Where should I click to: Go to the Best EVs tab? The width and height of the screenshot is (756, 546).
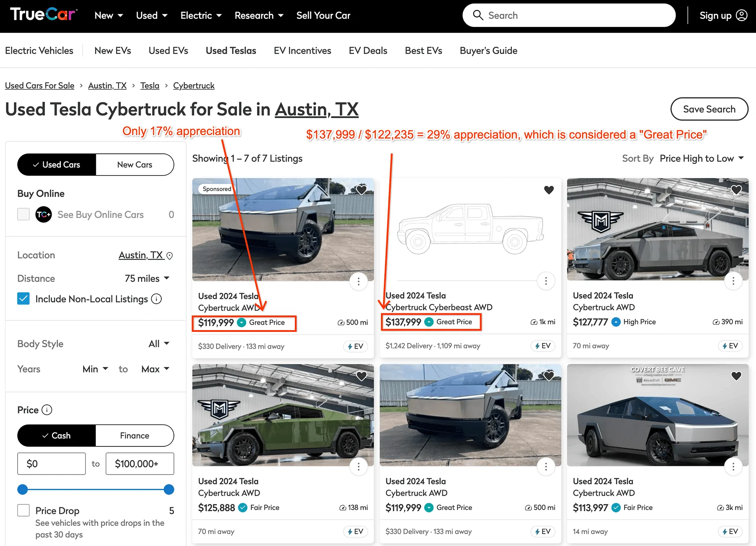pos(423,50)
